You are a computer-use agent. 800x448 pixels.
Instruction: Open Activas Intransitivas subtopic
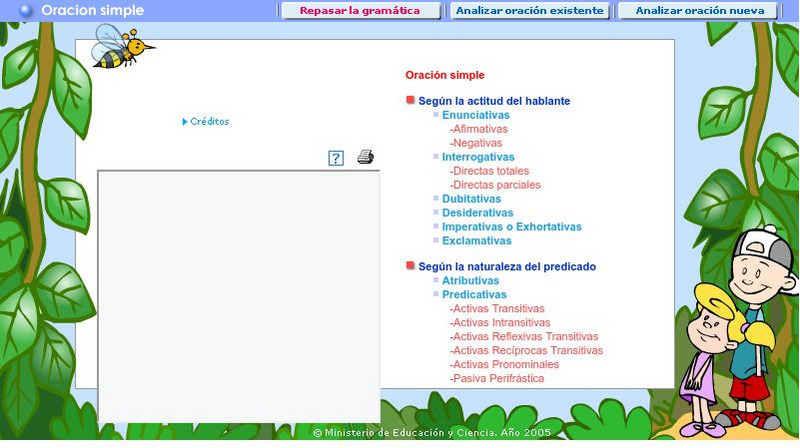coord(500,322)
